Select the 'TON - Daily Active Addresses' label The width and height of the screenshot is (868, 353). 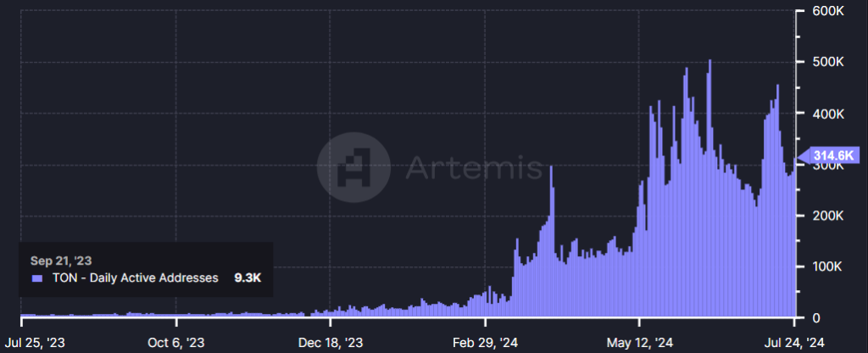click(x=135, y=278)
